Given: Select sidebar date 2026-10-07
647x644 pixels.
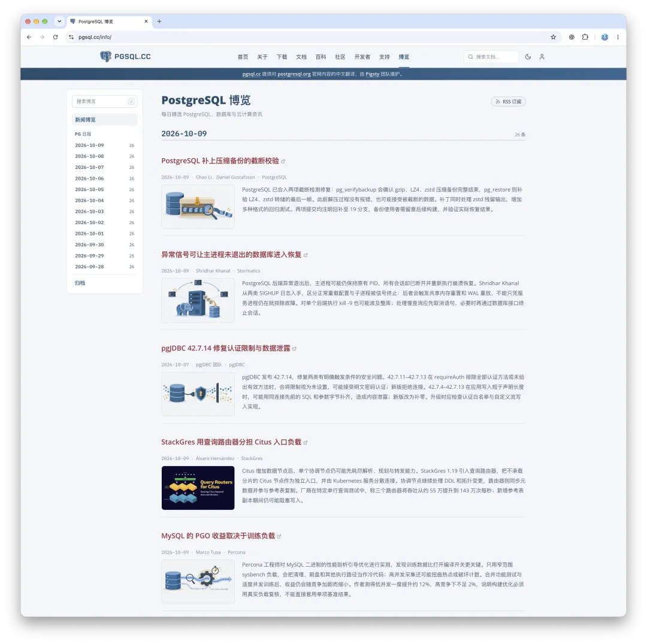Looking at the screenshot, I should 104,168.
